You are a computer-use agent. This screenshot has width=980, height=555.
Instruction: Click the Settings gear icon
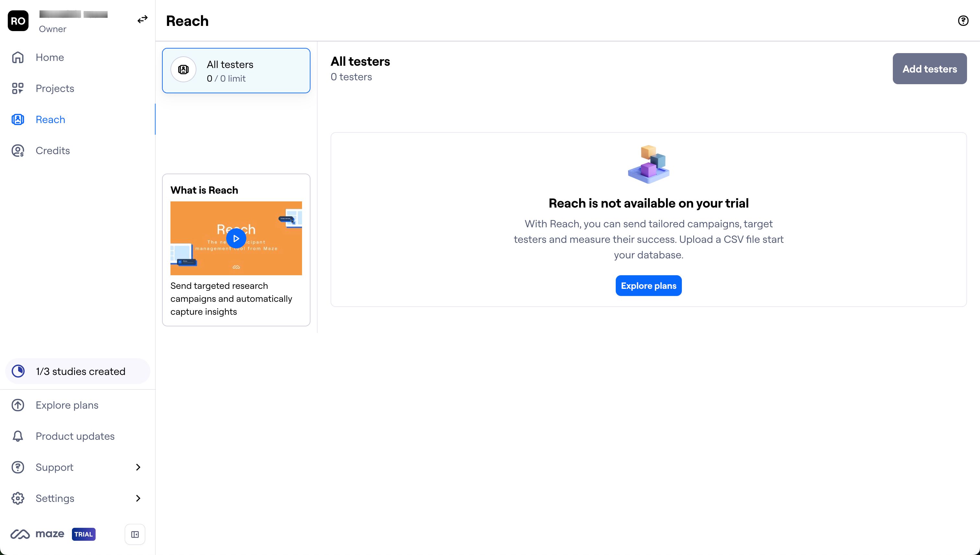(x=17, y=498)
